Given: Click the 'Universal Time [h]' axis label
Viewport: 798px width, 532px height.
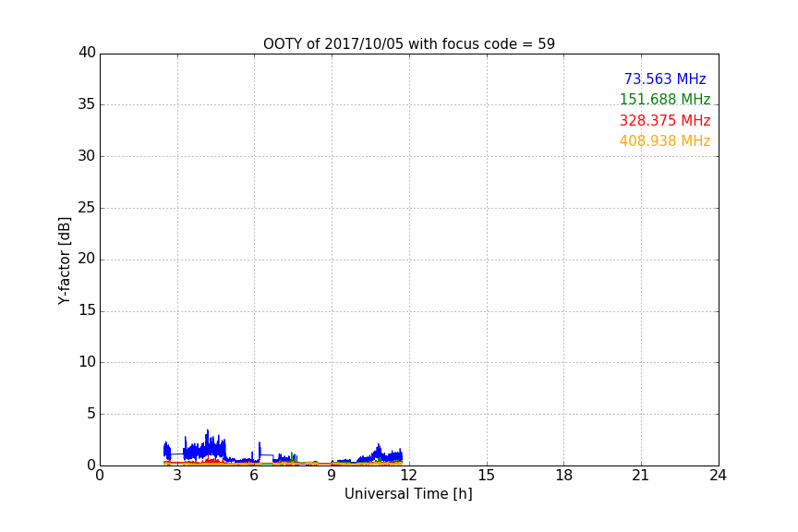Looking at the screenshot, I should tap(408, 494).
